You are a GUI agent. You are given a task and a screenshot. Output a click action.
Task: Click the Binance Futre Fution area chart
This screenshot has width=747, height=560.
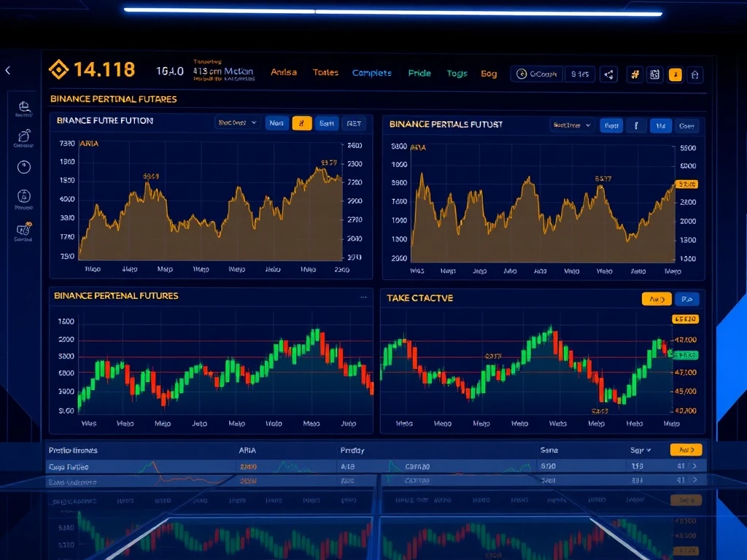(x=211, y=201)
